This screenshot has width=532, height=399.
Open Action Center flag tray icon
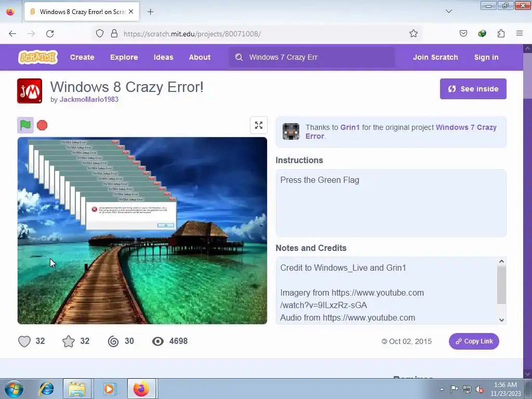tap(454, 389)
